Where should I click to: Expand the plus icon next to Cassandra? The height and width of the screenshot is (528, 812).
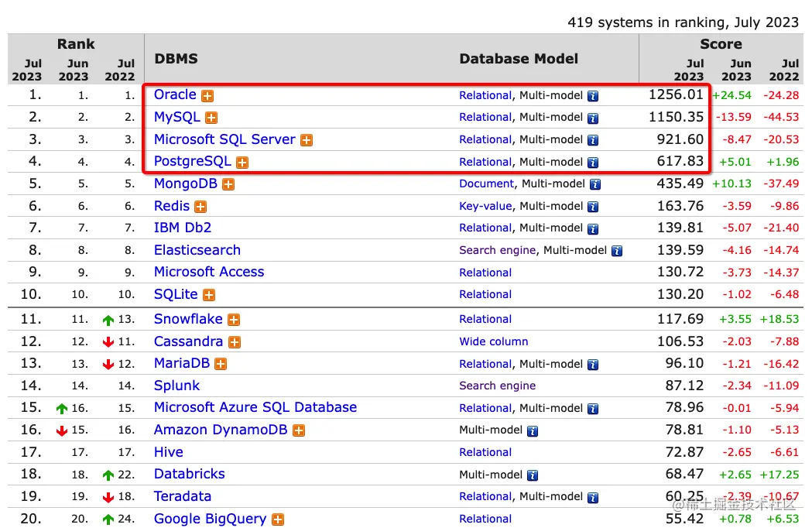pos(235,342)
